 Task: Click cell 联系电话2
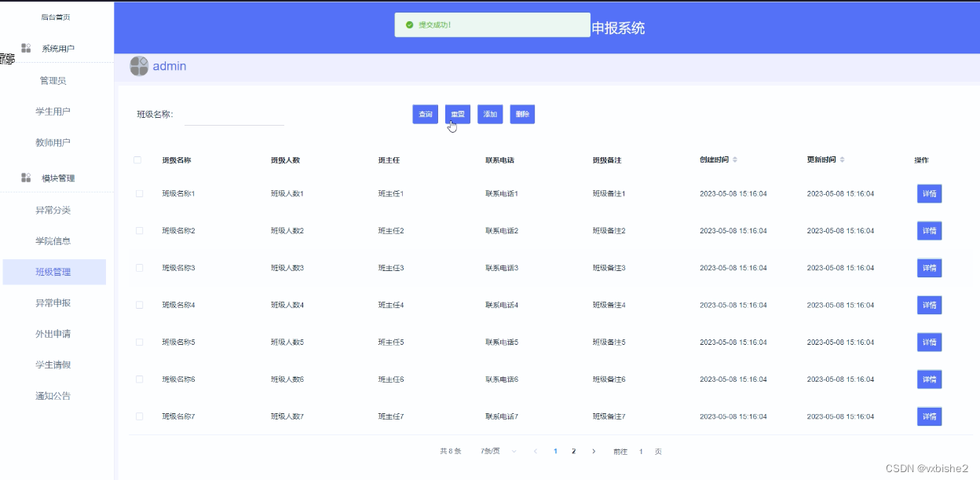pyautogui.click(x=502, y=231)
